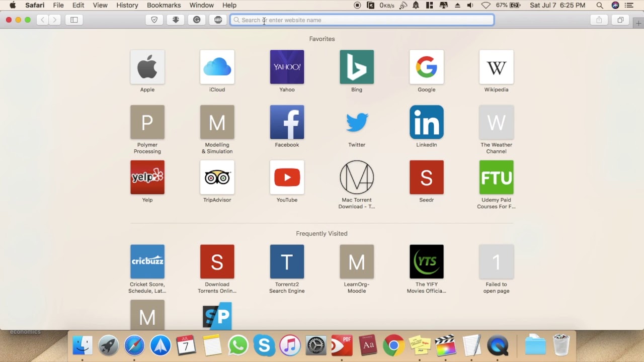Screen dimensions: 644x362
Task: Open Torrentz2 Search Engine tile
Action: tap(287, 261)
